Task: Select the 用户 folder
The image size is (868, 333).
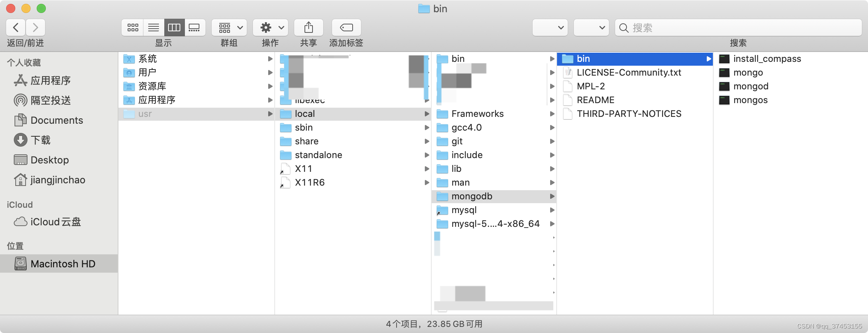Action: point(196,73)
